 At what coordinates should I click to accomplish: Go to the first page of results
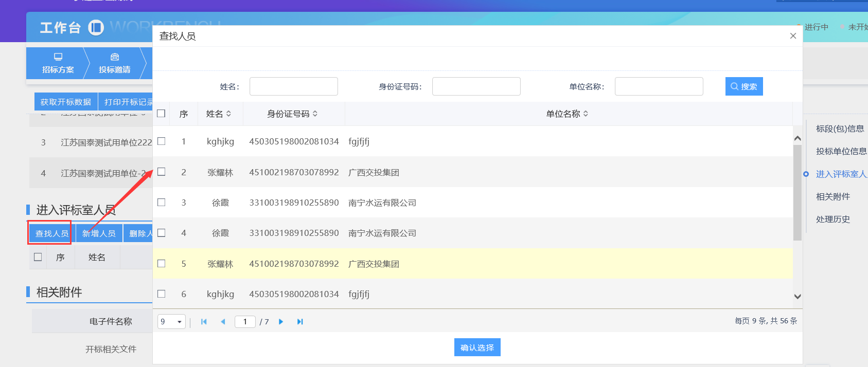coord(204,322)
